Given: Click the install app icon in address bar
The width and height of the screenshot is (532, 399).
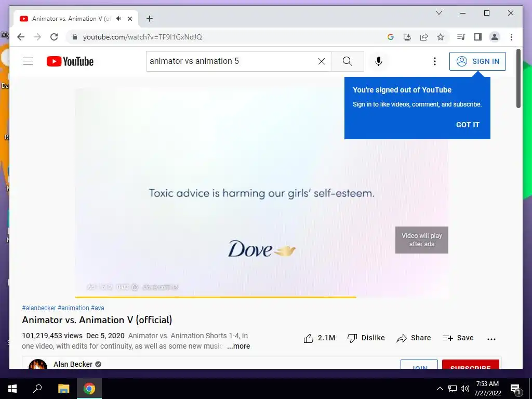Looking at the screenshot, I should pos(407,37).
